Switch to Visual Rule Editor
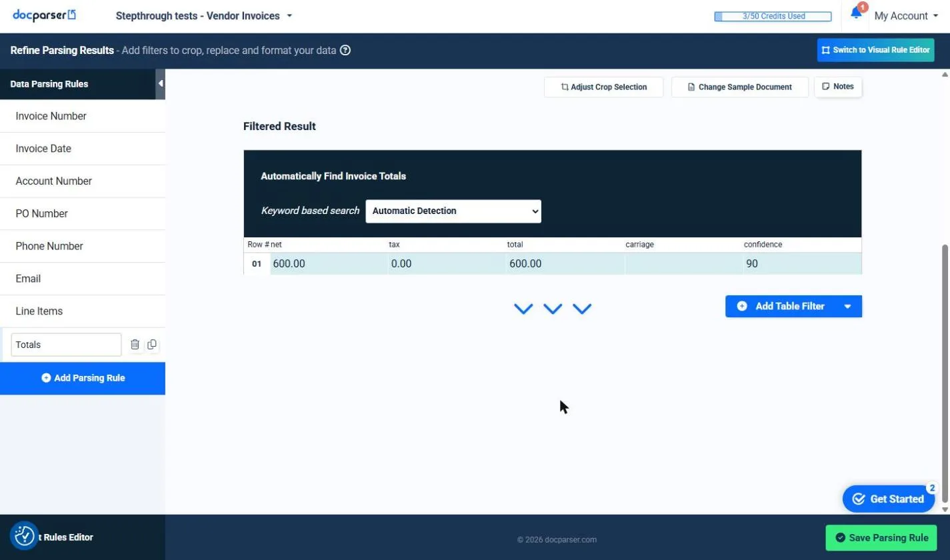950x560 pixels. (x=875, y=50)
